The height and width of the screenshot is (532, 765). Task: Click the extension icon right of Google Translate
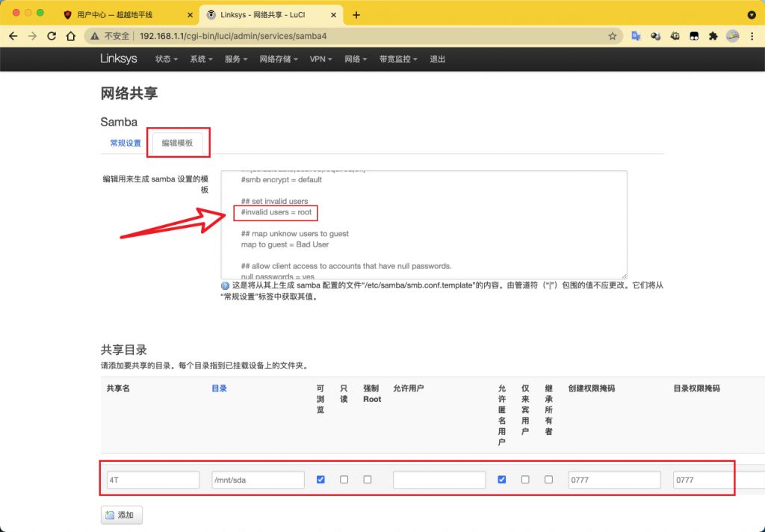click(x=655, y=36)
